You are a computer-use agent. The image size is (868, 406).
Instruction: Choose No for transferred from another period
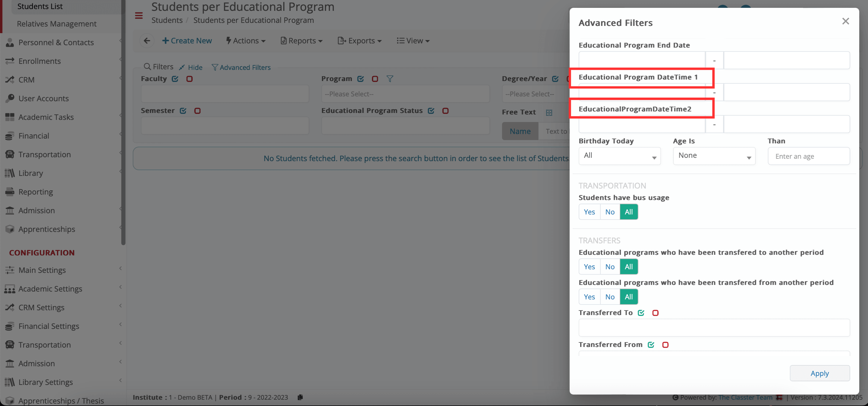click(610, 297)
